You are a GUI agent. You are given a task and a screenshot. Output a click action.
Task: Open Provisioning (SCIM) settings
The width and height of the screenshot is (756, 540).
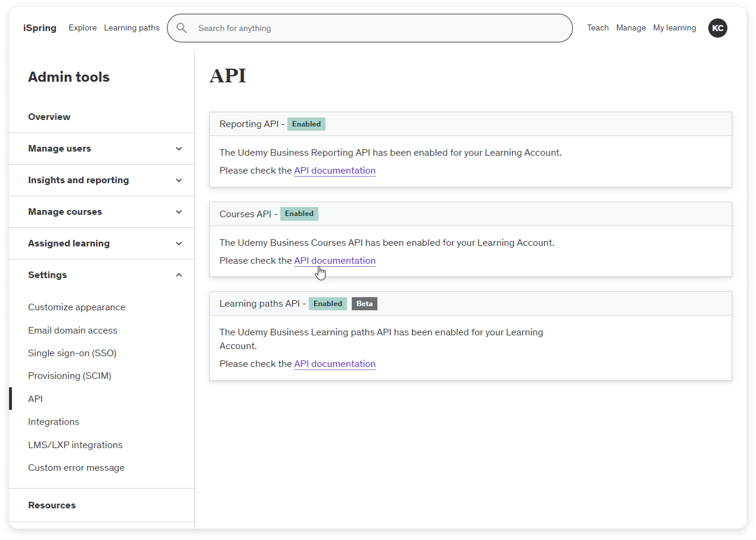(70, 376)
